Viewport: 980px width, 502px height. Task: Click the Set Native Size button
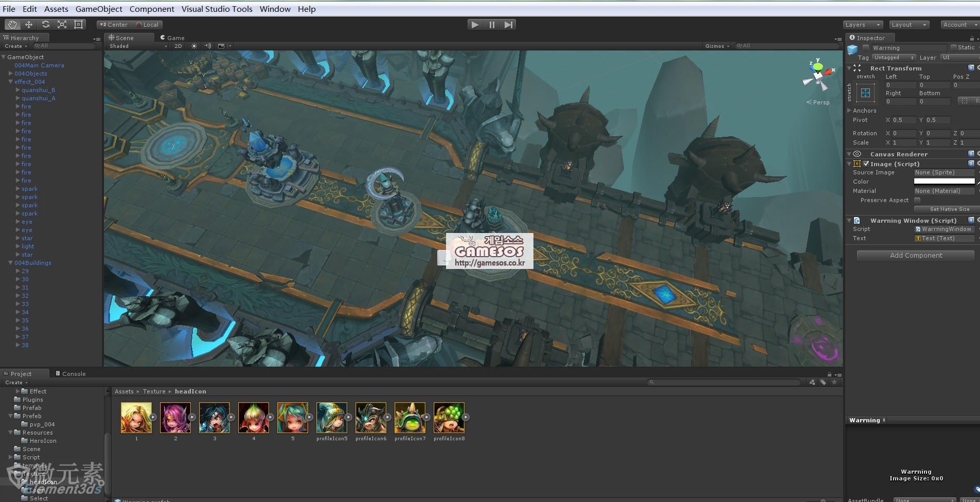coord(946,209)
